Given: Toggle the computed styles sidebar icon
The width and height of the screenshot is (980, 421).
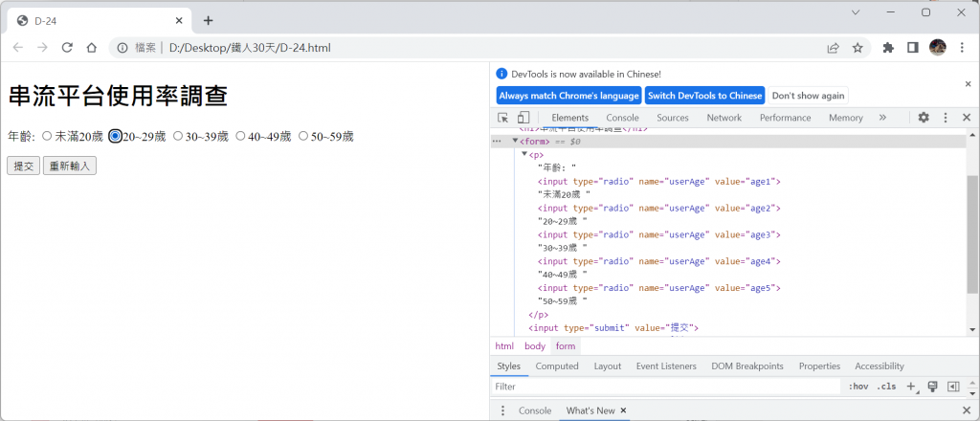Looking at the screenshot, I should (x=953, y=387).
